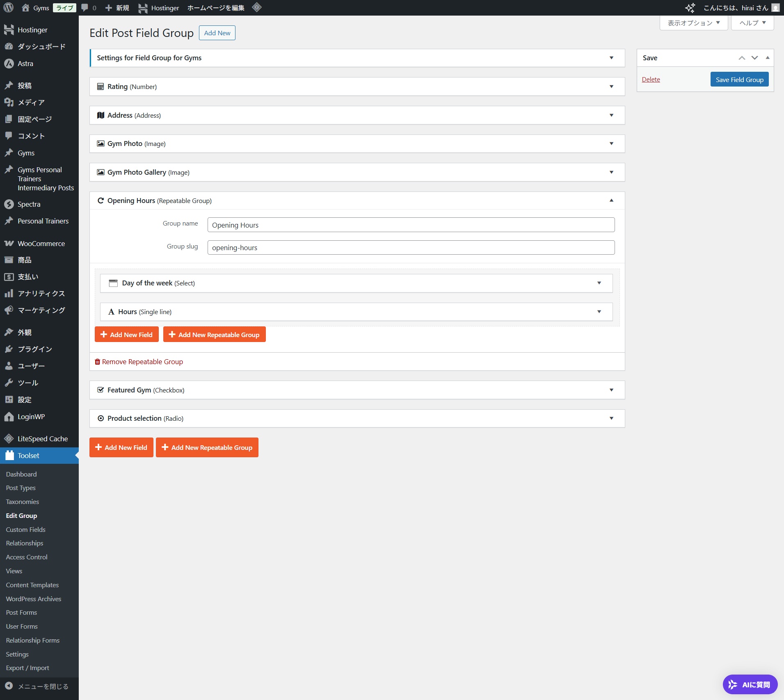Click the LiteSpeed diamond icon in admin bar
784x700 pixels.
tap(257, 7)
